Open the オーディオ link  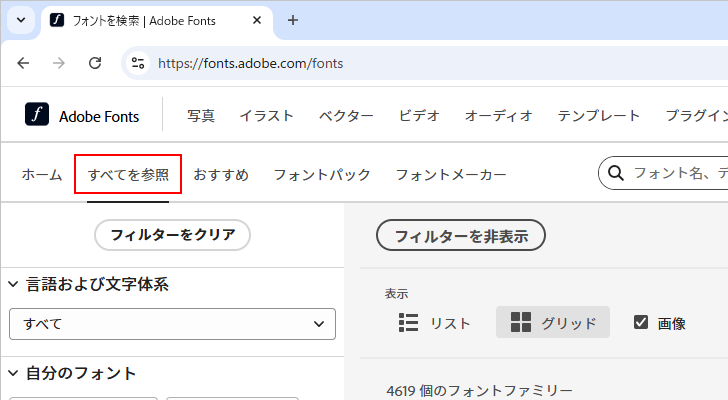(x=498, y=116)
